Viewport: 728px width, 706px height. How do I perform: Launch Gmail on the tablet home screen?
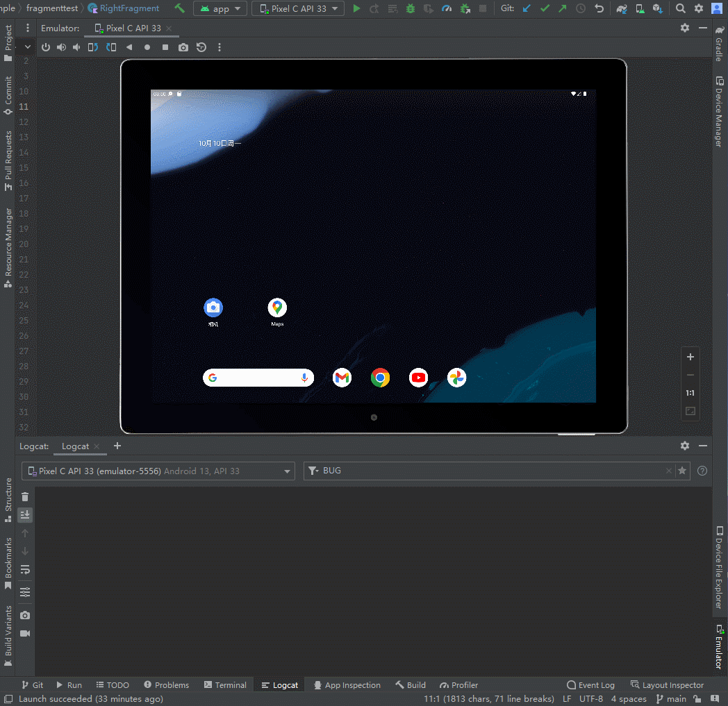(x=342, y=378)
